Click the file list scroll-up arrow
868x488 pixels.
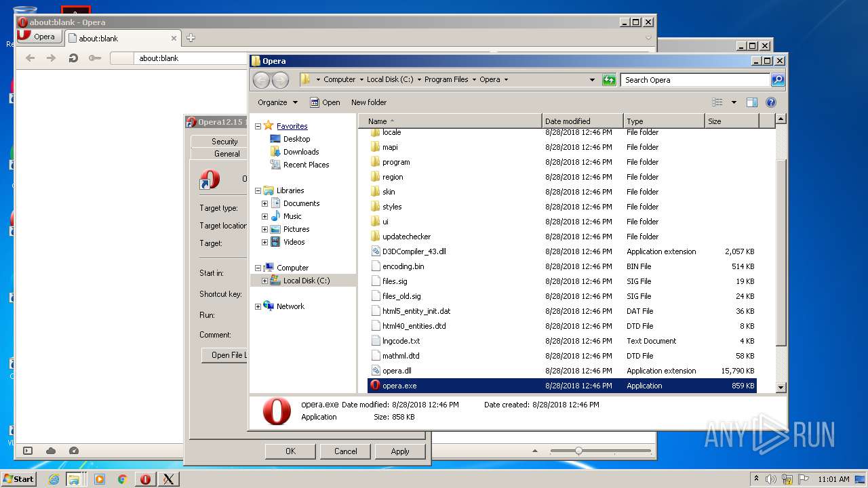click(x=781, y=119)
